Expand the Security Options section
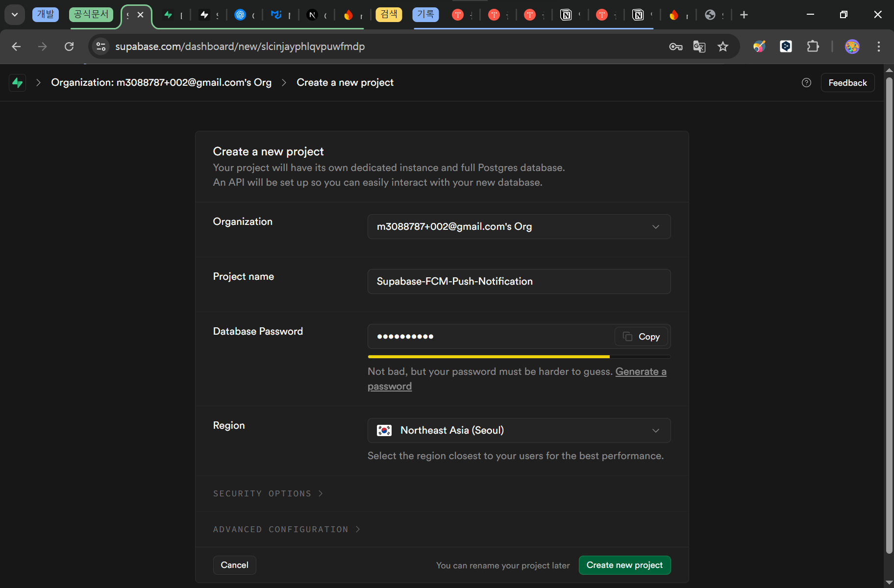Viewport: 894px width, 588px height. [268, 493]
